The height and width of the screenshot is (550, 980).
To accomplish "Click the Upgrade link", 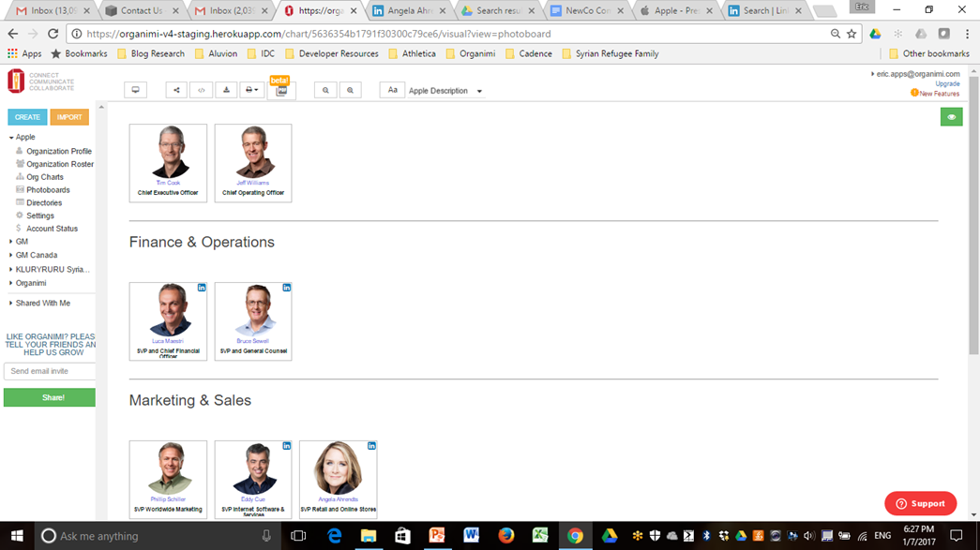I will click(947, 83).
